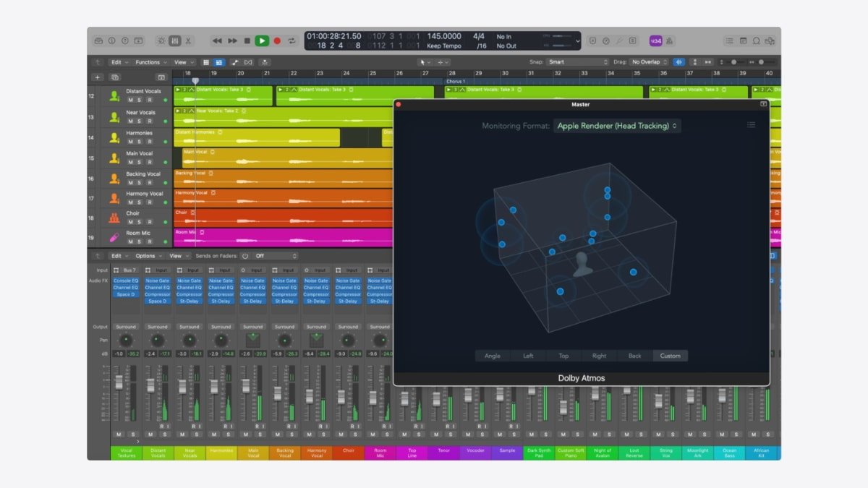The width and height of the screenshot is (868, 488).
Task: Toggle Flex view icon in tracks toolbar
Action: [x=249, y=62]
